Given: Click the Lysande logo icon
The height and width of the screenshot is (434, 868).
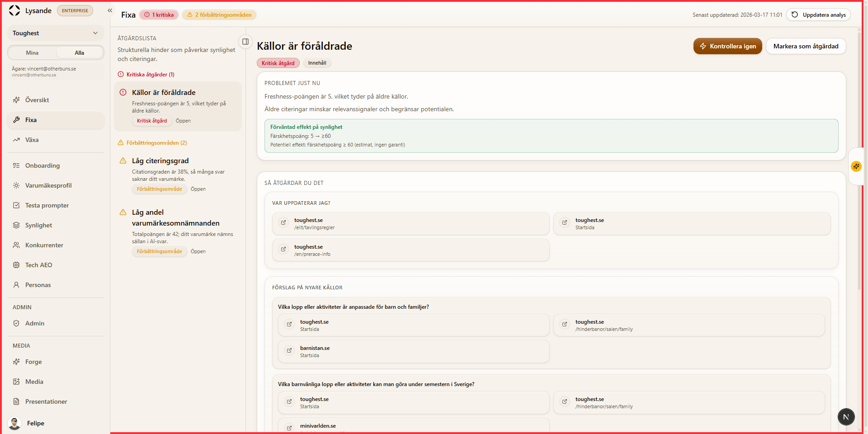Looking at the screenshot, I should coord(14,10).
